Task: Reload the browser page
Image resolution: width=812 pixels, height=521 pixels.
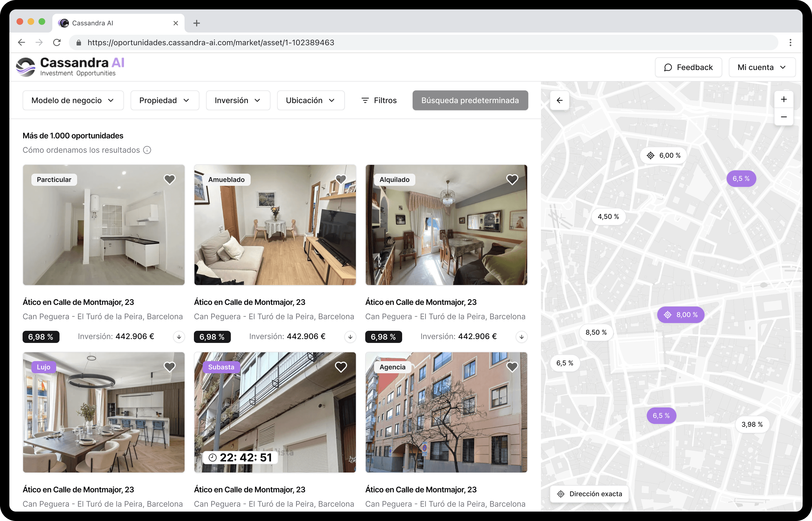Action: [x=57, y=43]
